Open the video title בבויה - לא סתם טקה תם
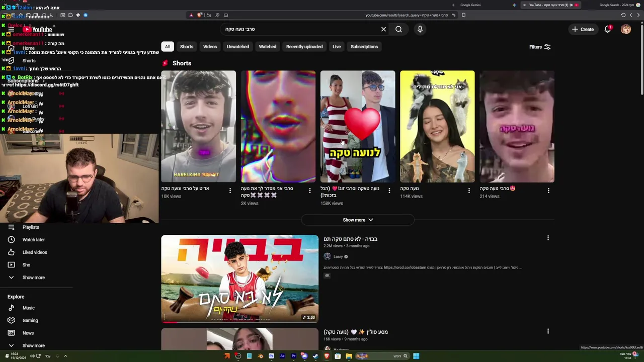This screenshot has width=644, height=362. coord(350,239)
